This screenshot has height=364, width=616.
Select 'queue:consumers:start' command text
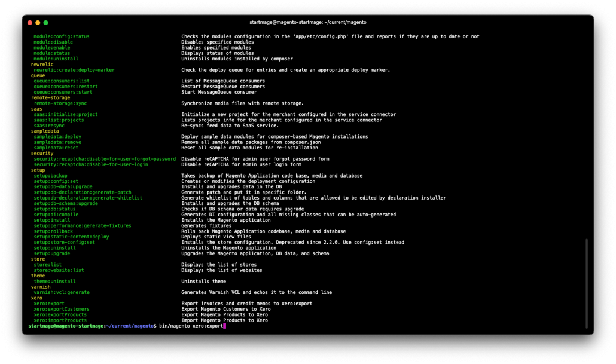coord(63,92)
